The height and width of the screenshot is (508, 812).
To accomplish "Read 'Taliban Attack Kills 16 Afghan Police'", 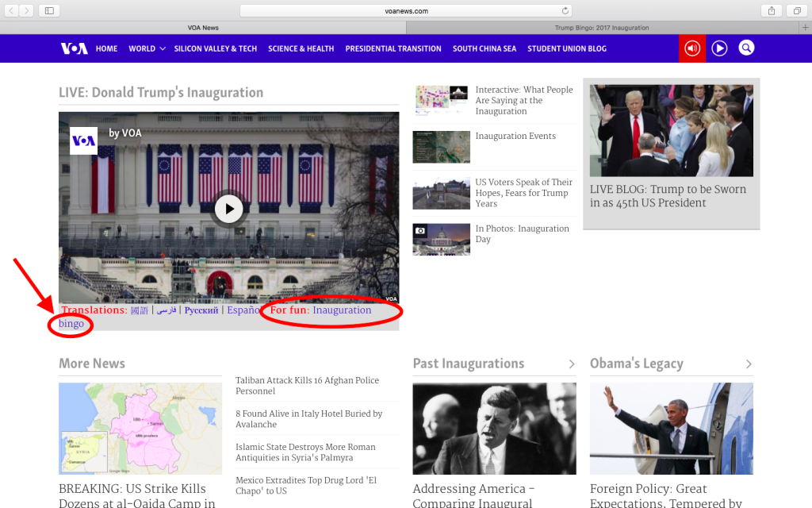I will coord(307,386).
